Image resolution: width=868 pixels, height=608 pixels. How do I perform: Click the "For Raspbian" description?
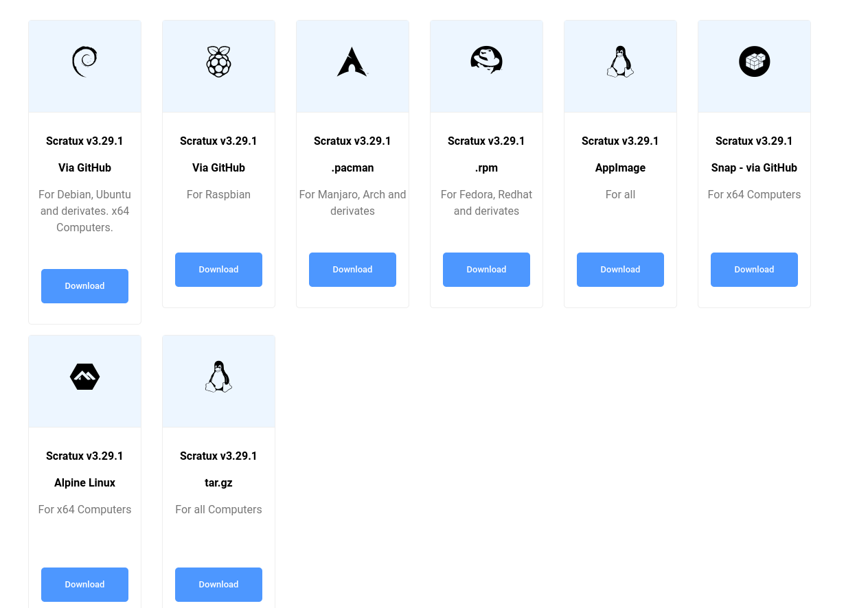pos(218,194)
